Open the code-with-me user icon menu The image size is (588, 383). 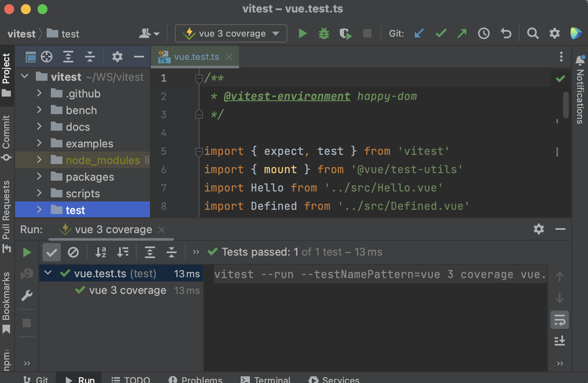[149, 33]
